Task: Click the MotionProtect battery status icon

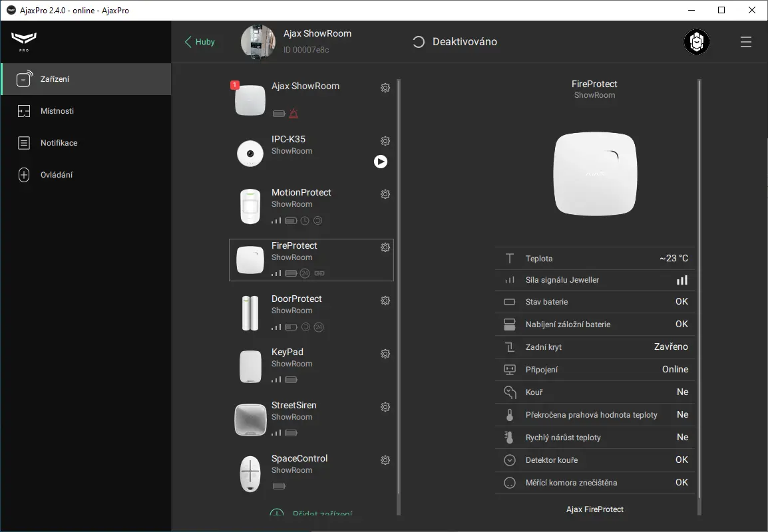Action: click(x=291, y=221)
